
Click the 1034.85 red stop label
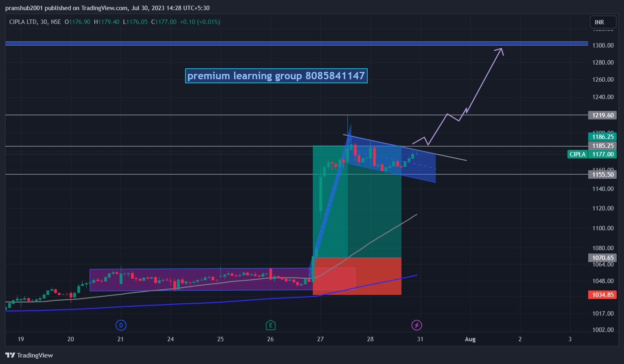point(603,295)
